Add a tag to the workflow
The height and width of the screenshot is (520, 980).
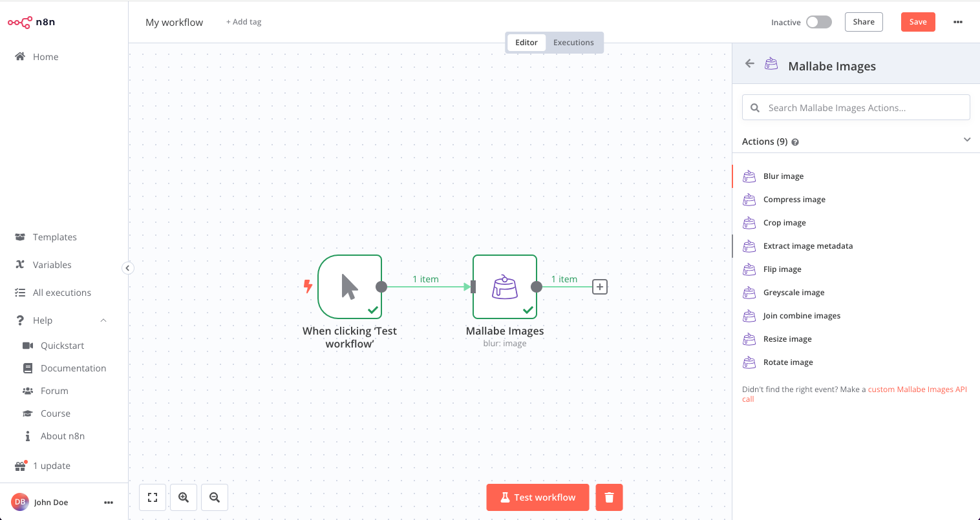(244, 22)
